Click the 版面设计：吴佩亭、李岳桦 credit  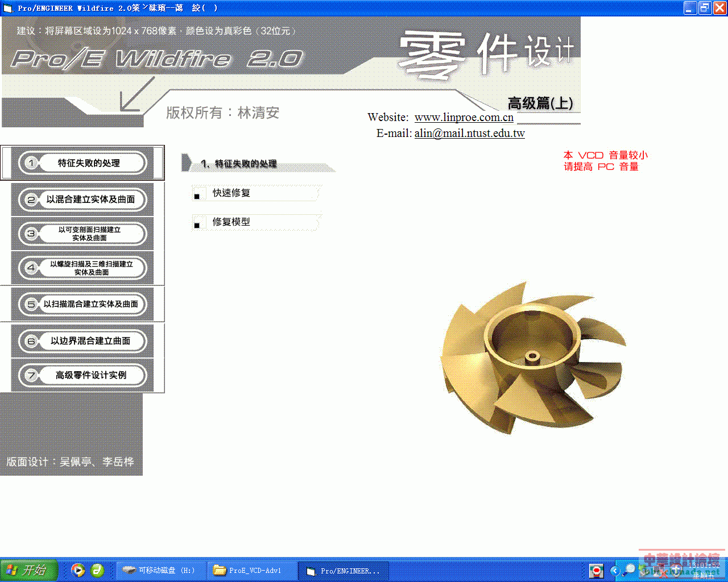(71, 462)
